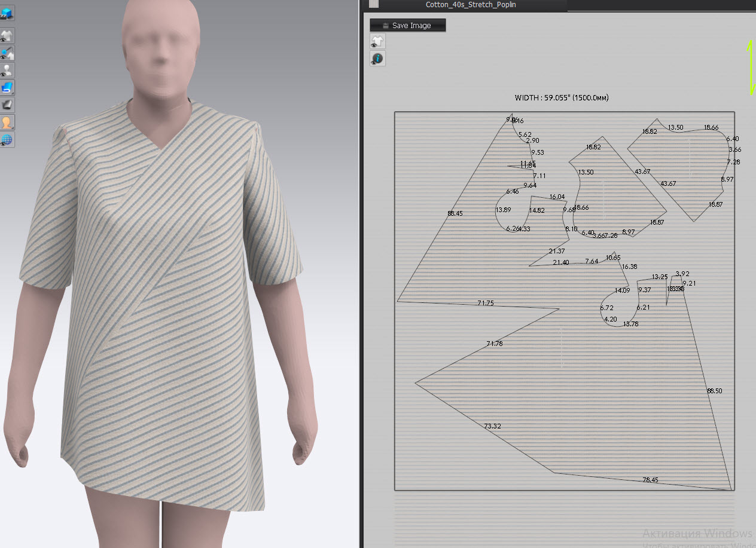Open the blue fabric surface options icon
The image size is (756, 548).
pyautogui.click(x=8, y=88)
